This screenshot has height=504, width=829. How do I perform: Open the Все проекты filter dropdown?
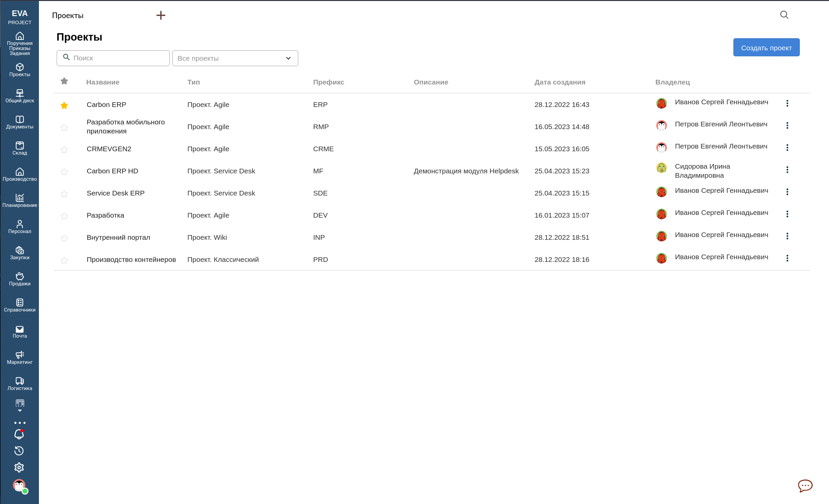click(235, 58)
